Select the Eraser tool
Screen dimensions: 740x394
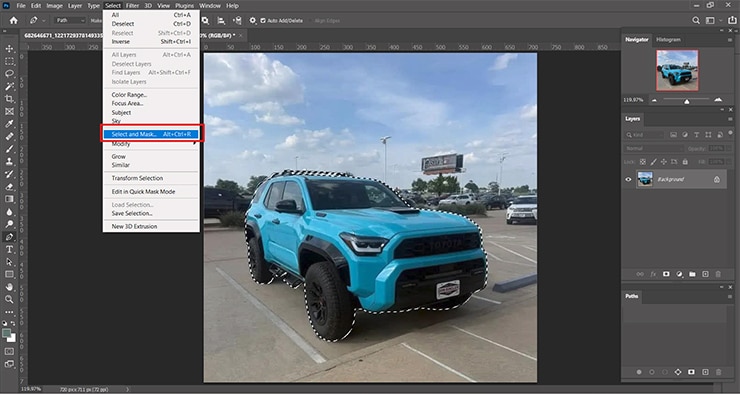click(9, 187)
